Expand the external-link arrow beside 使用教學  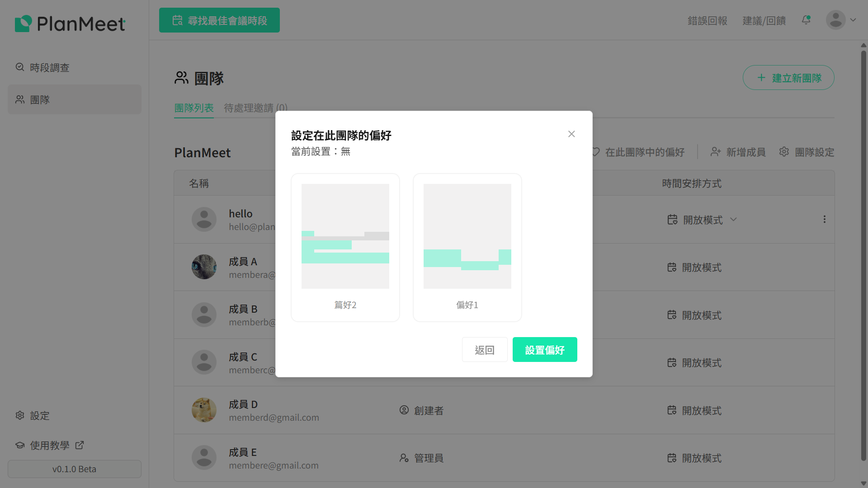[x=80, y=445]
